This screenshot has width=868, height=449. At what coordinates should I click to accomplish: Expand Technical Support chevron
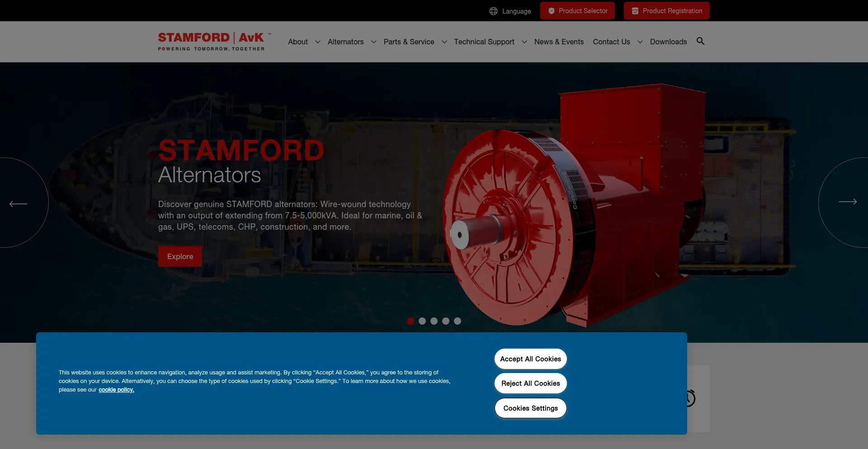point(524,42)
